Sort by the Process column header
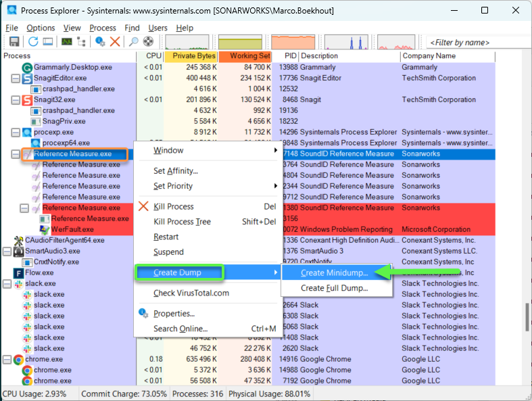Screen dimensions: 532x401 tap(69, 56)
